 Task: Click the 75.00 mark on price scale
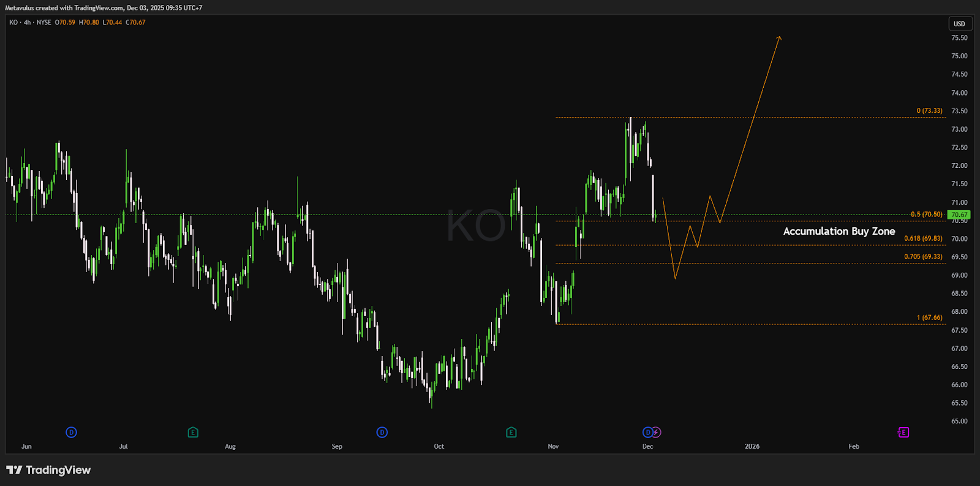pos(959,56)
